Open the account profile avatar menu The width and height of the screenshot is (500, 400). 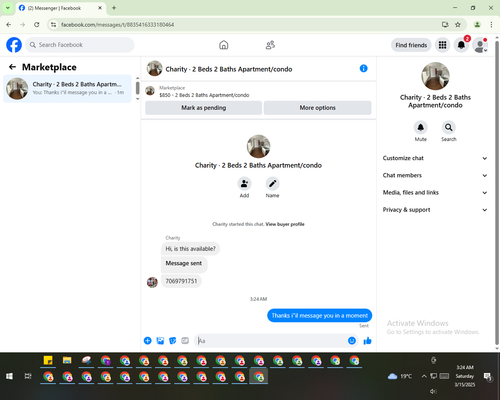point(480,45)
